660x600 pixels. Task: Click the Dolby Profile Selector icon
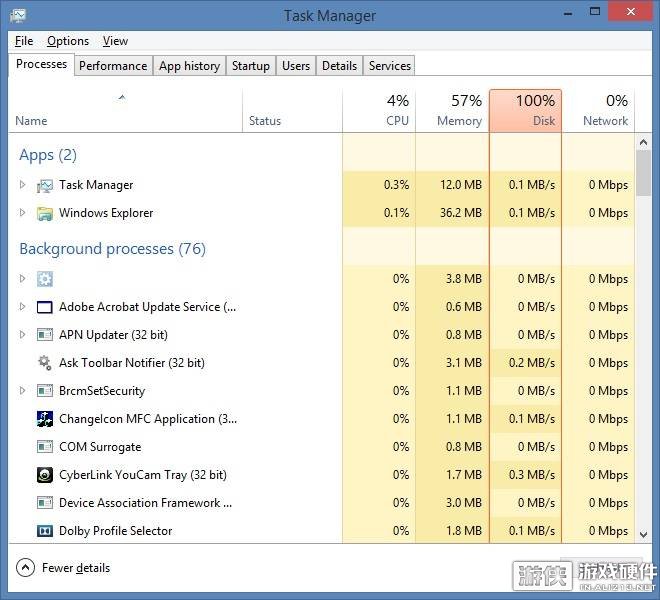click(45, 531)
